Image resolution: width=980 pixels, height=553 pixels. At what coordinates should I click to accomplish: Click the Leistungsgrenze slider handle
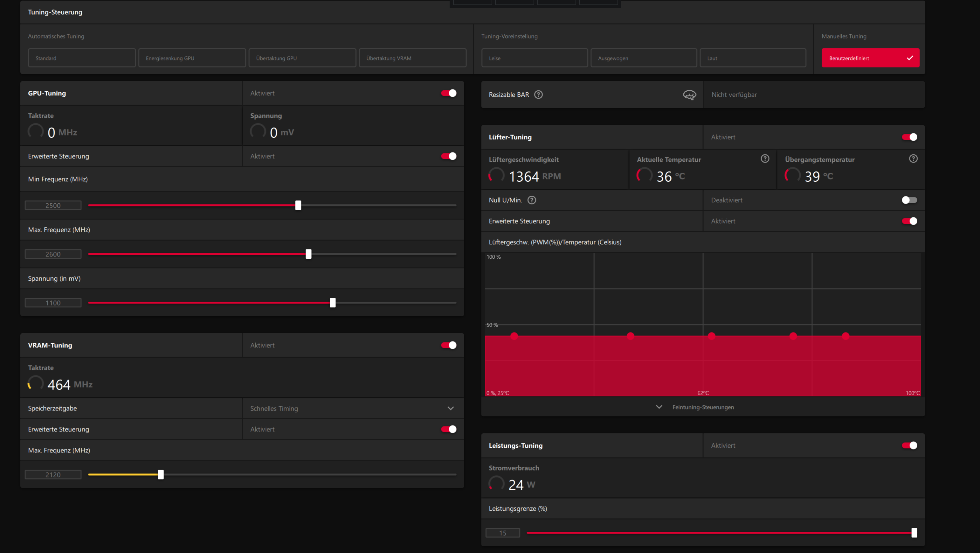point(914,533)
